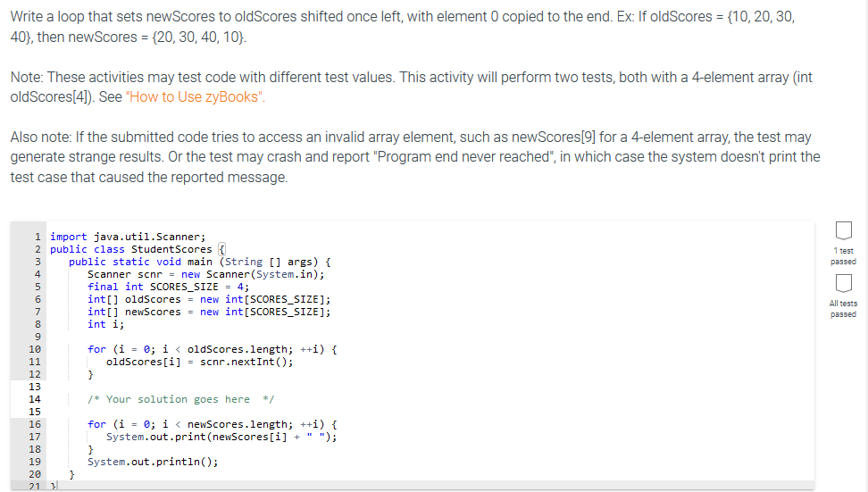Click 'import java.util.Scanner;' on line 1
Viewport: 868px width, 492px height.
click(128, 237)
